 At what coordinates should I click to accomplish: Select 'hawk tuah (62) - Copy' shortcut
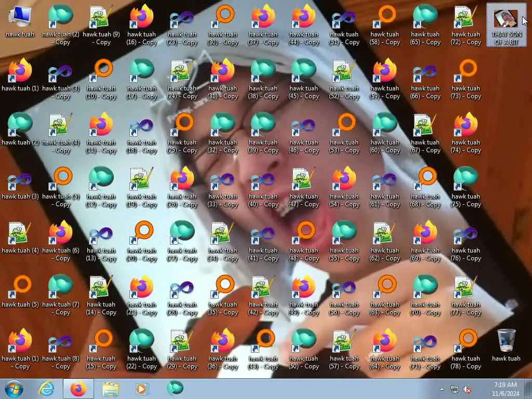385,241
